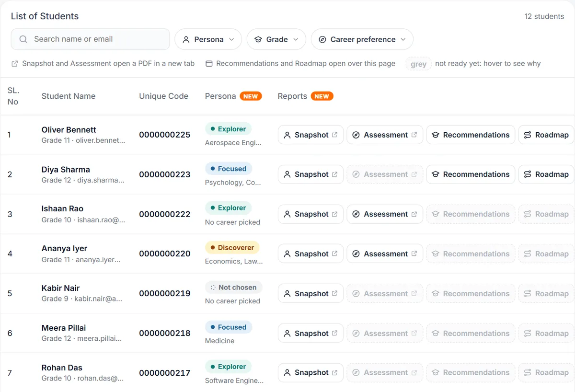Click the NEW badge next to Reports
Viewport: 575px width, 392px height.
click(322, 96)
